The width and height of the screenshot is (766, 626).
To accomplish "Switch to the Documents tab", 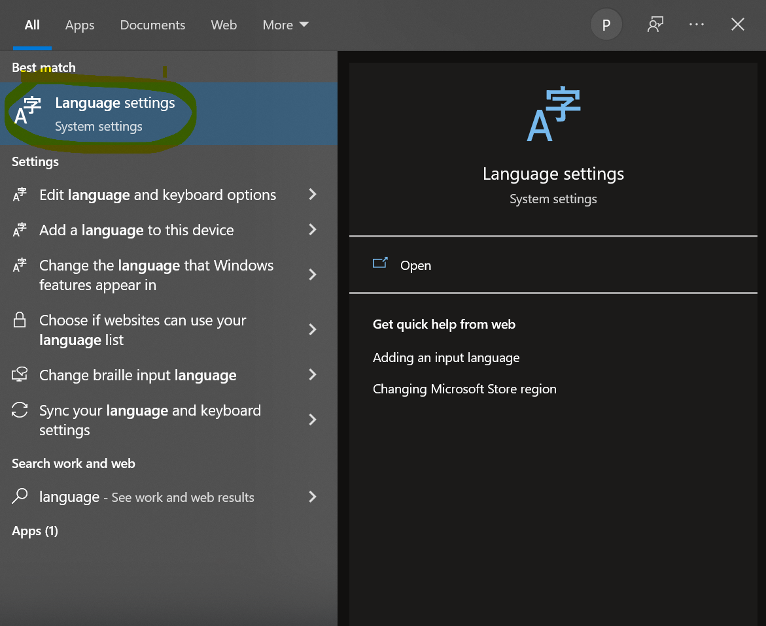I will [x=152, y=25].
